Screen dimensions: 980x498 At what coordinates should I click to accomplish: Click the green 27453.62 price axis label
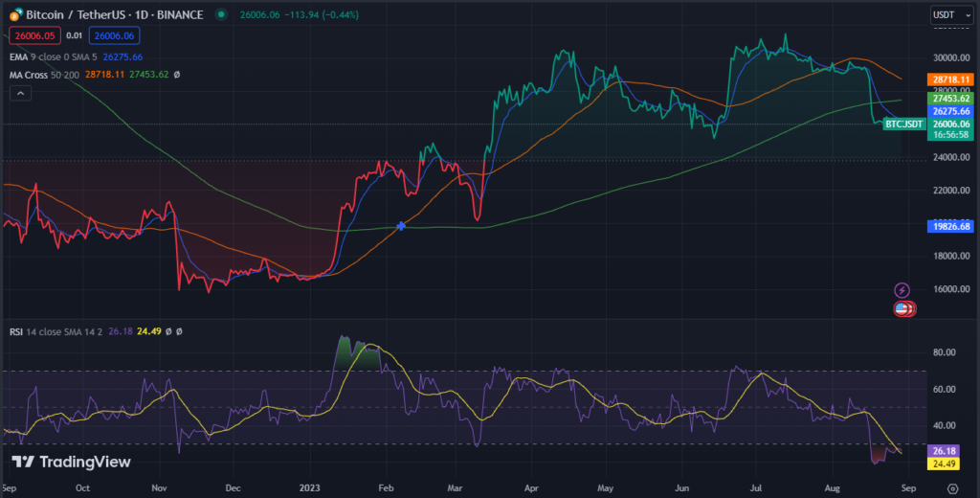tap(950, 99)
